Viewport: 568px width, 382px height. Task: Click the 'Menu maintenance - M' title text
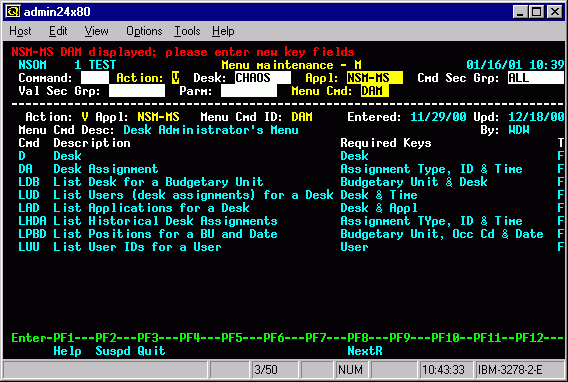tap(291, 65)
